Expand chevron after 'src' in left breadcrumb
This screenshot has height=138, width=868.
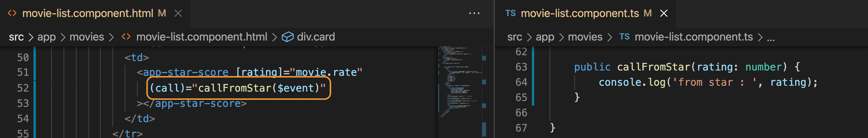tap(31, 37)
